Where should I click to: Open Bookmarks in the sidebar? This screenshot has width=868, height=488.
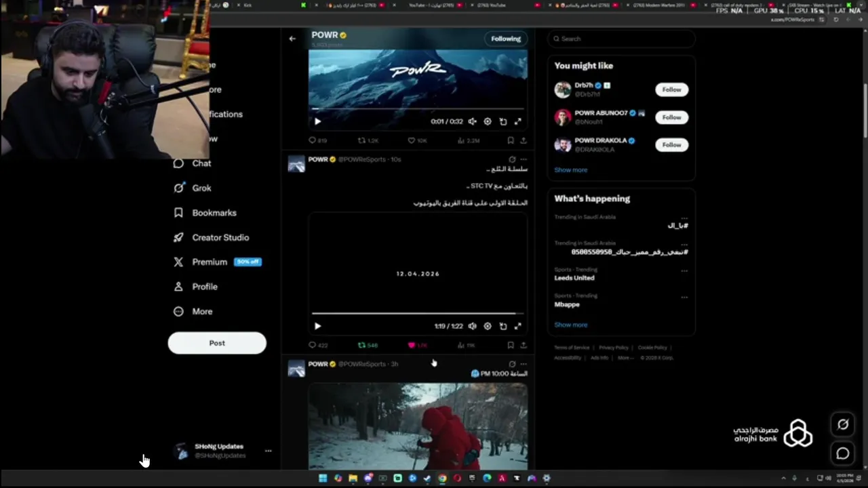205,213
